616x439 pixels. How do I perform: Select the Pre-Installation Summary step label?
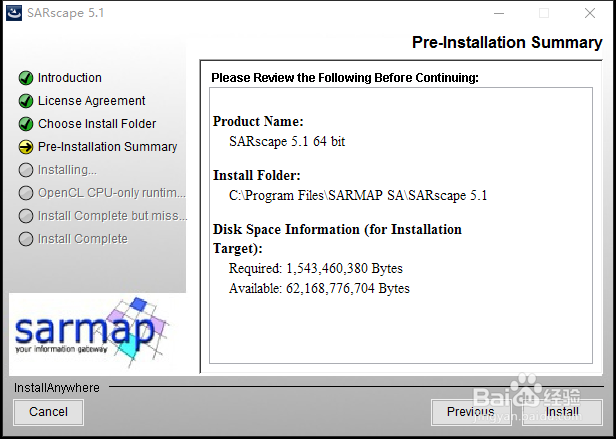(108, 147)
